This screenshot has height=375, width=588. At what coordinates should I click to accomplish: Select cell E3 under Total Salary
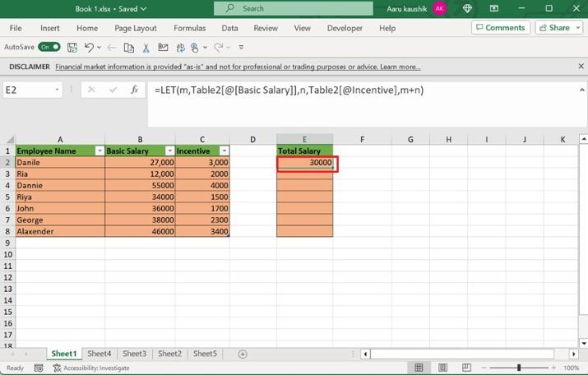click(x=305, y=174)
